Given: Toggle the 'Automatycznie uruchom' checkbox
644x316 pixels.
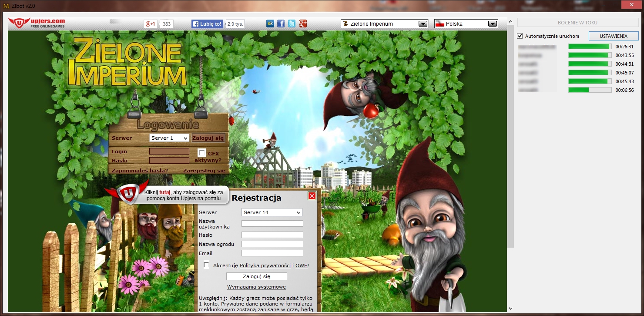Looking at the screenshot, I should point(520,36).
